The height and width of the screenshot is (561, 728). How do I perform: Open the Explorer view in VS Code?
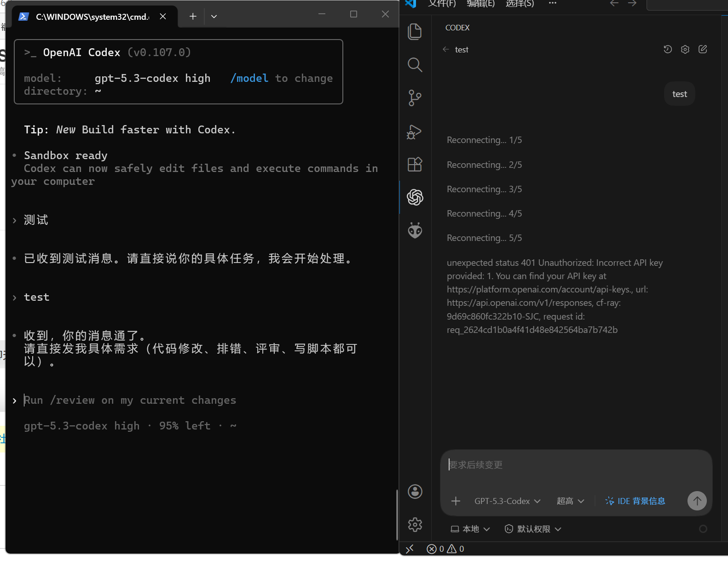tap(415, 32)
